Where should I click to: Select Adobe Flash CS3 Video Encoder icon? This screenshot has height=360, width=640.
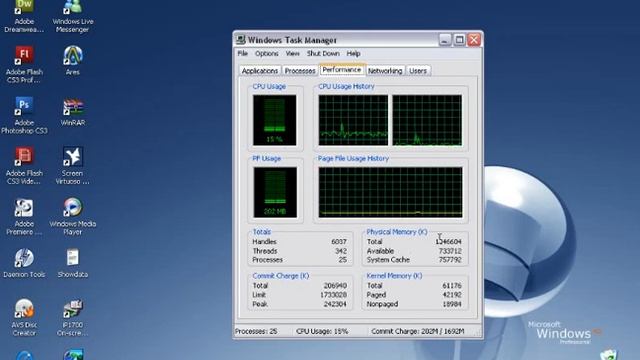pos(24,166)
